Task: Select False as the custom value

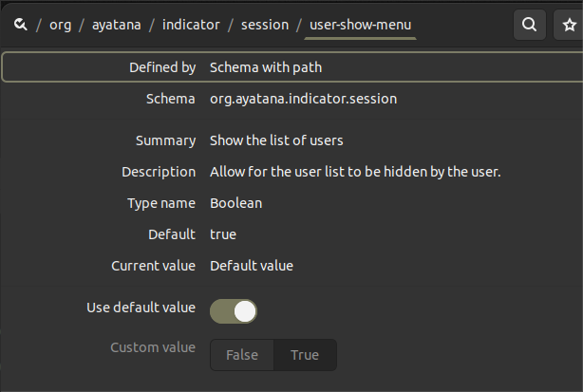Action: click(242, 355)
